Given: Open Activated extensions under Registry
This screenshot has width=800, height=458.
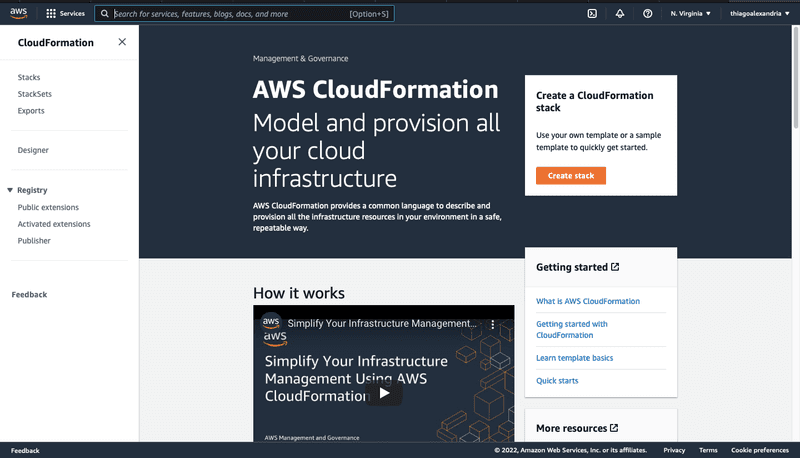Looking at the screenshot, I should click(54, 224).
